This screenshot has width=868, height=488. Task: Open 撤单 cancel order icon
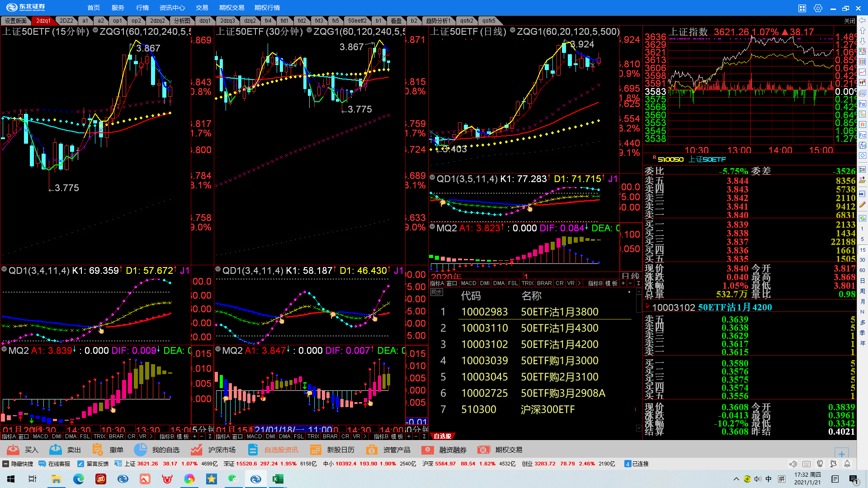click(98, 450)
